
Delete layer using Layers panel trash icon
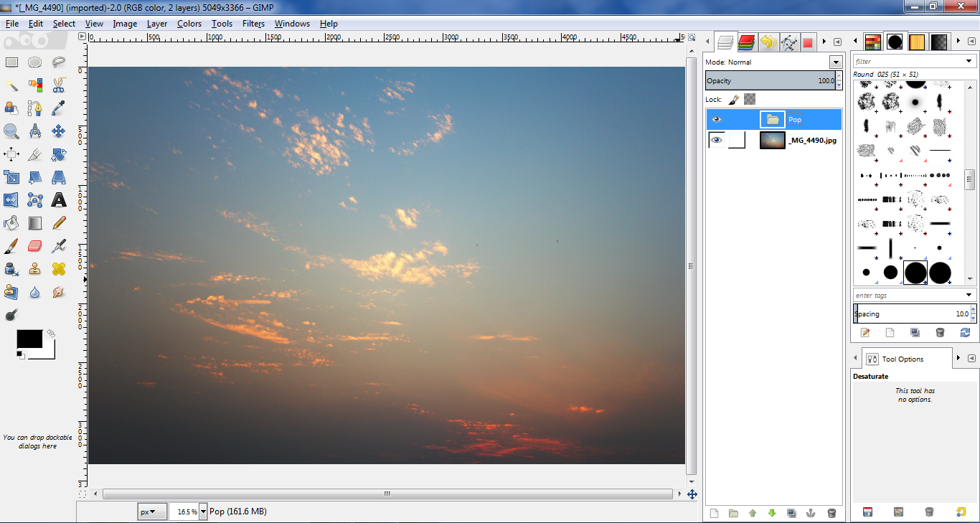[831, 513]
